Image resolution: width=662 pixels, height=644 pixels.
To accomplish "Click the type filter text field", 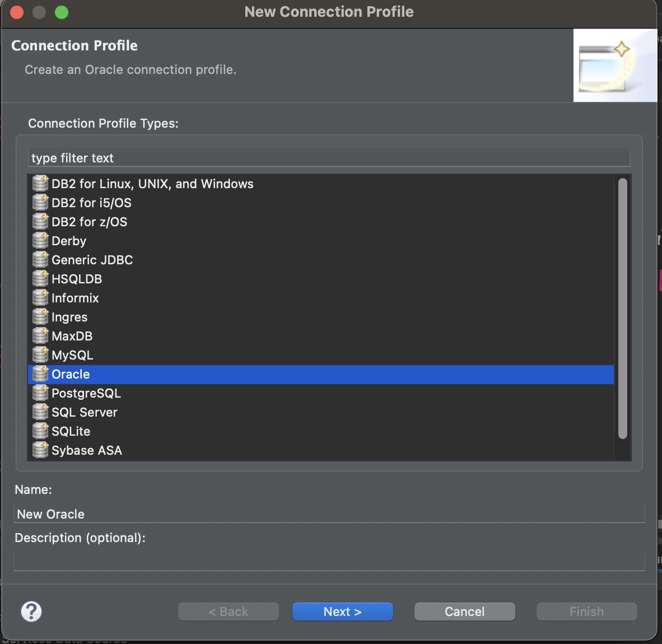I will tap(329, 158).
